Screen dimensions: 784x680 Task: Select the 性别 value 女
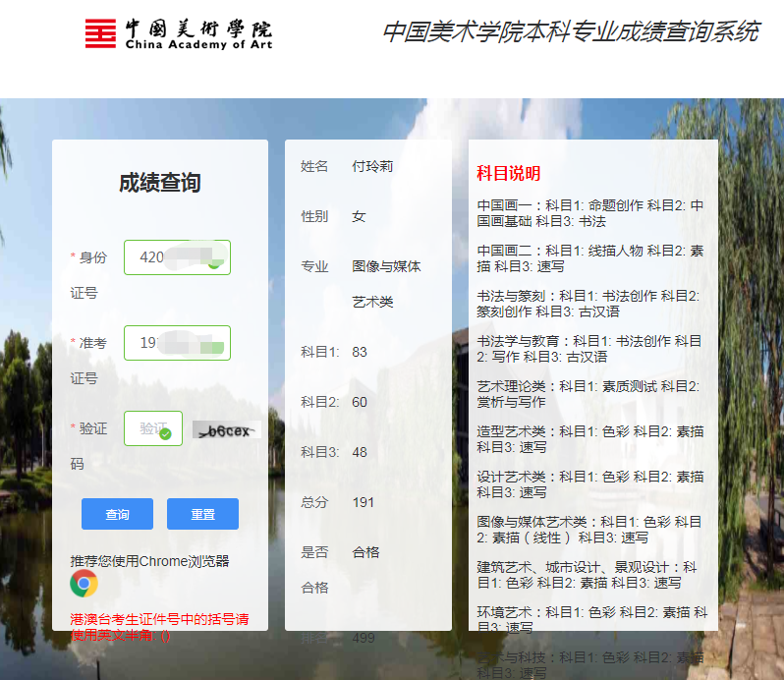359,216
